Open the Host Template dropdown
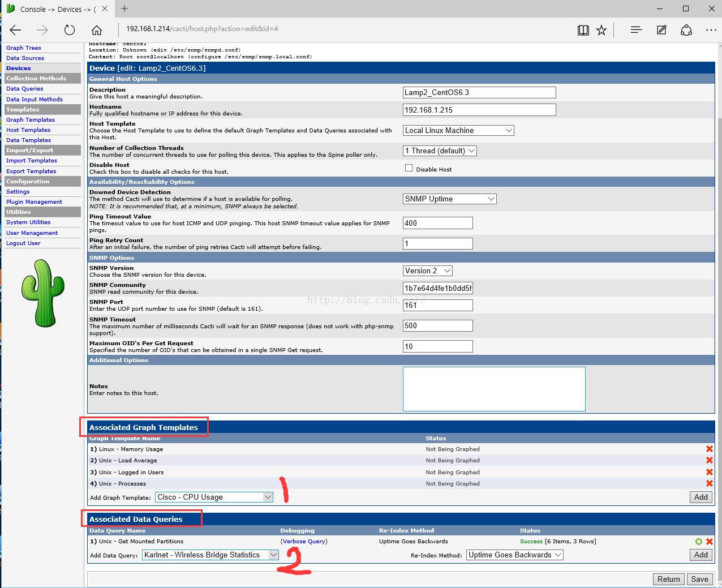The width and height of the screenshot is (722, 588). 458,130
